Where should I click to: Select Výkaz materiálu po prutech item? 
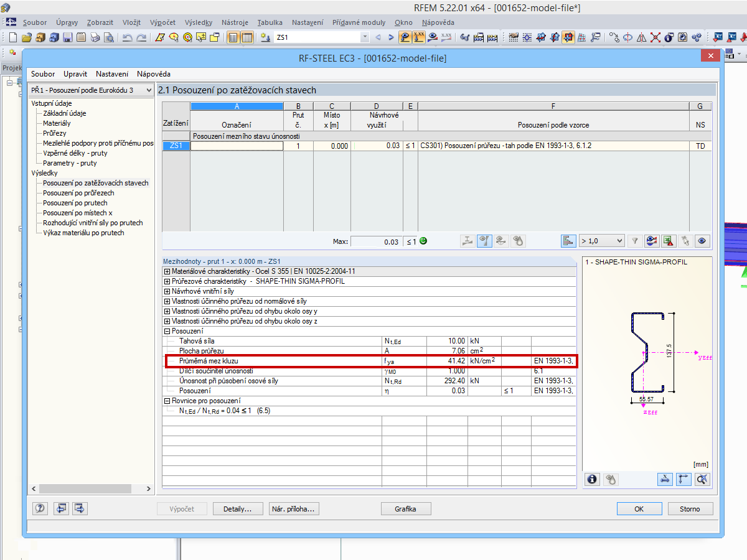(x=83, y=233)
